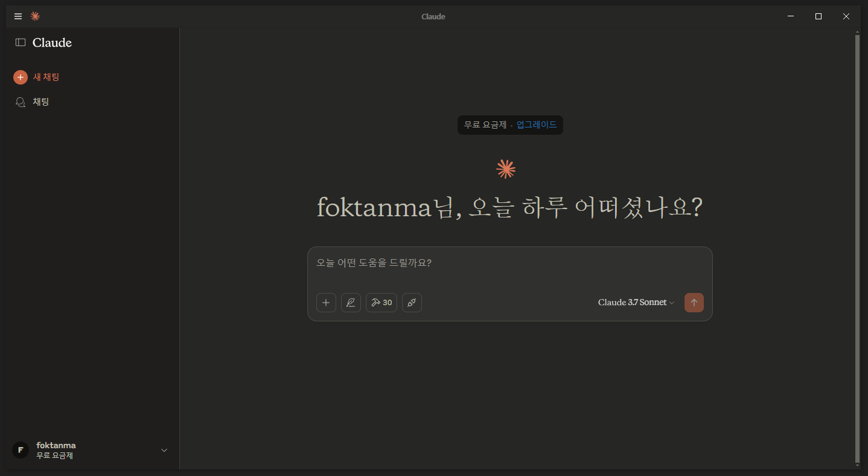Expand the foktanma account menu chevron

coord(164,450)
